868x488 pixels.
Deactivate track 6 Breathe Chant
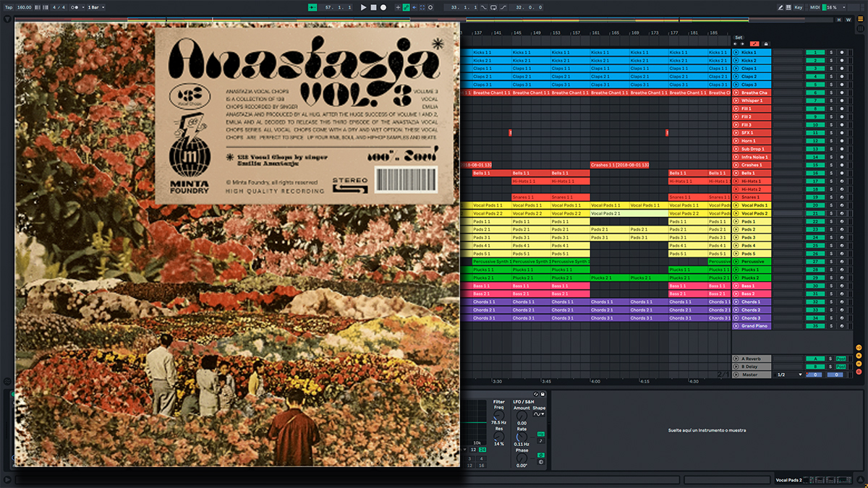pyautogui.click(x=815, y=93)
